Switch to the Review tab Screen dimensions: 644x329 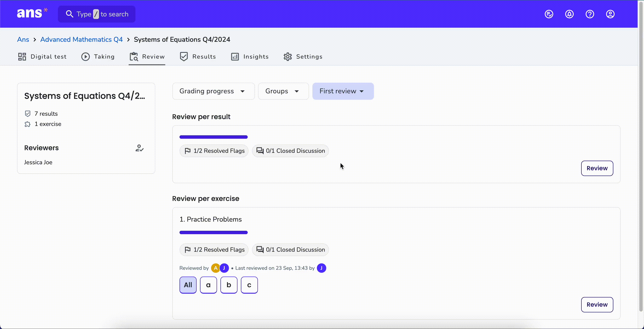[147, 56]
